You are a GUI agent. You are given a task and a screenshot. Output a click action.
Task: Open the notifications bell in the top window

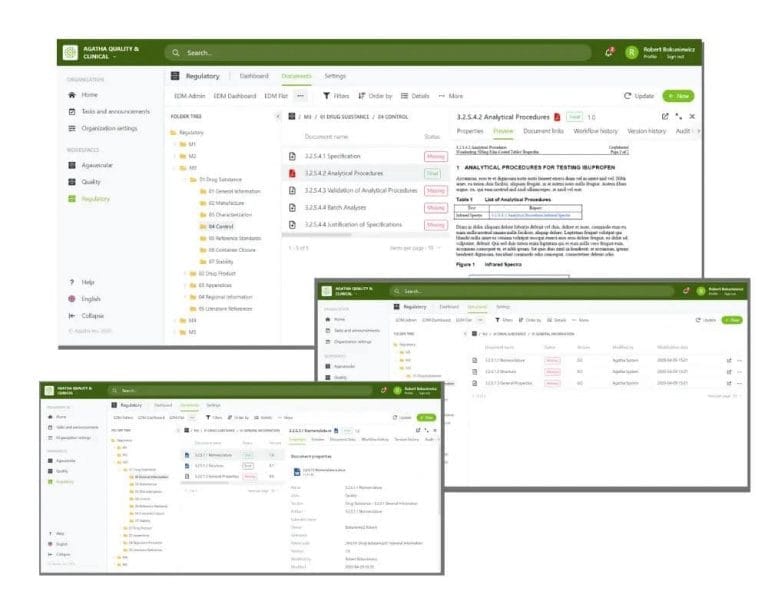click(609, 52)
